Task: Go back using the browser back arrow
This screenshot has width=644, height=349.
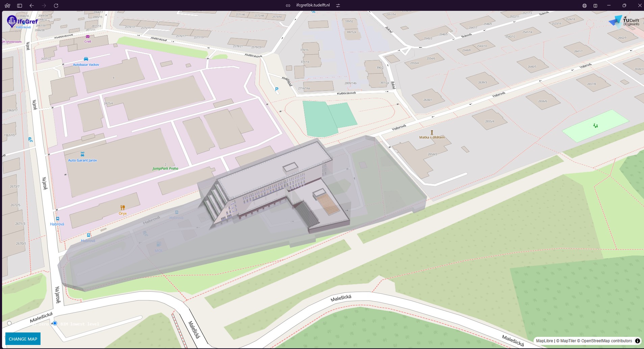Action: coord(32,5)
